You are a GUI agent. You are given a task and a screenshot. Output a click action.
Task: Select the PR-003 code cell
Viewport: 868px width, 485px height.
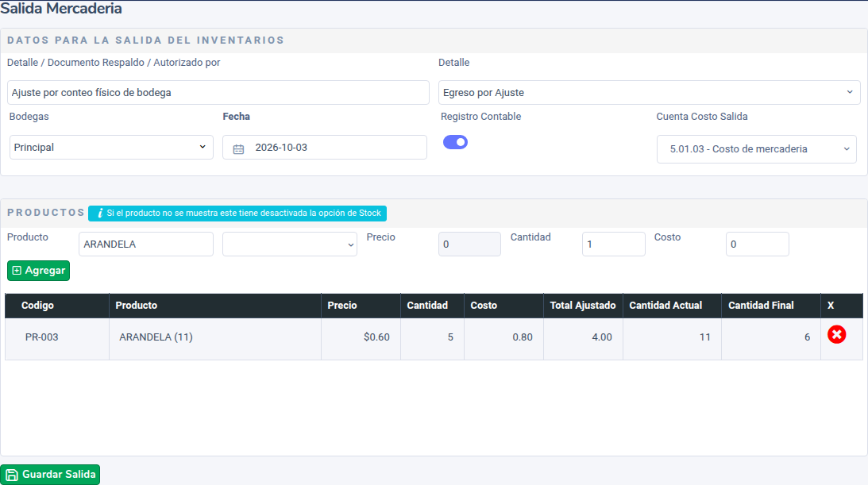coord(57,339)
